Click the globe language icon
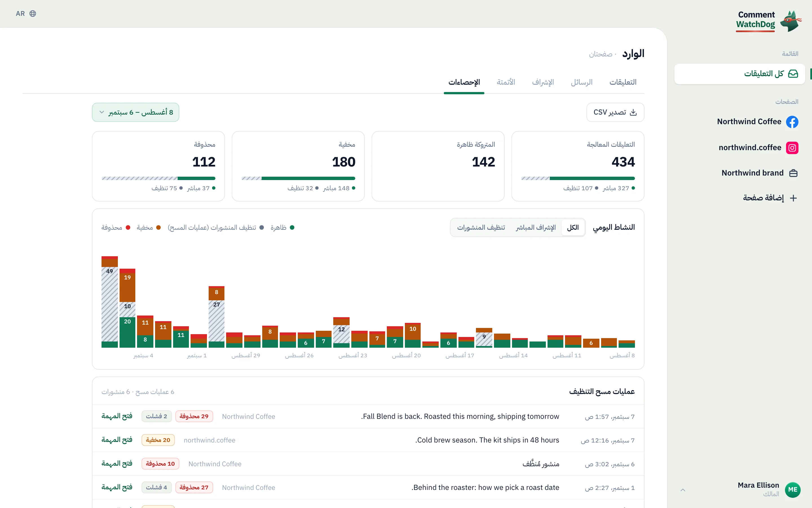This screenshot has width=812, height=508. 32,14
